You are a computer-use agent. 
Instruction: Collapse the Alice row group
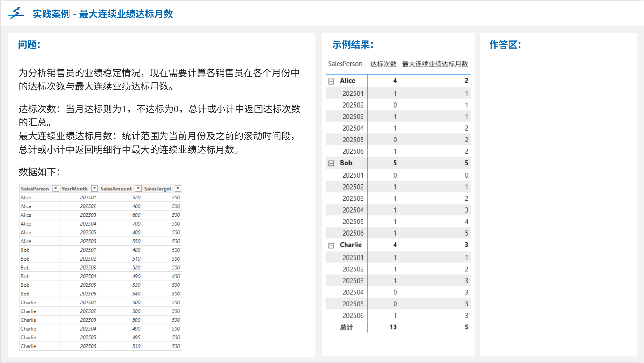coord(331,81)
